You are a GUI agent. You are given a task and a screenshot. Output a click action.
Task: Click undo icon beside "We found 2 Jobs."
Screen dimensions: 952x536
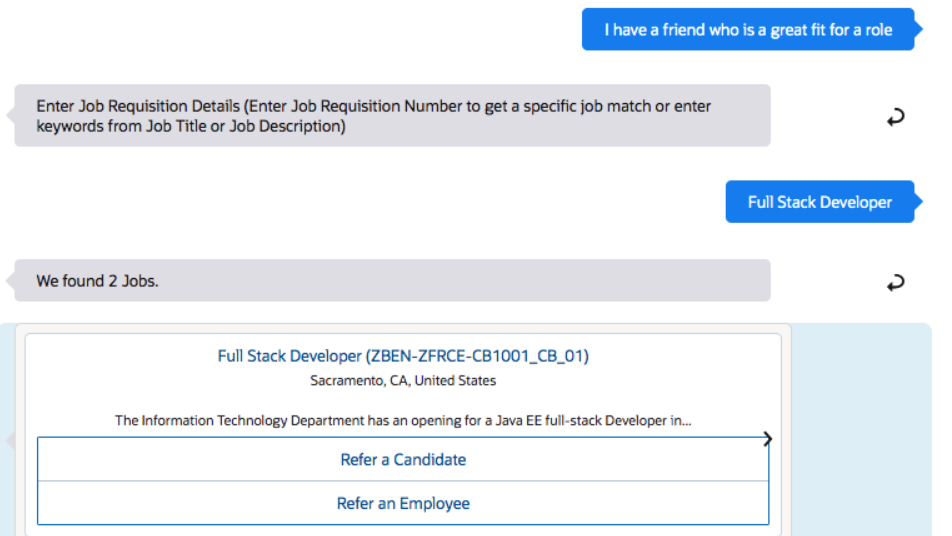coord(895,283)
